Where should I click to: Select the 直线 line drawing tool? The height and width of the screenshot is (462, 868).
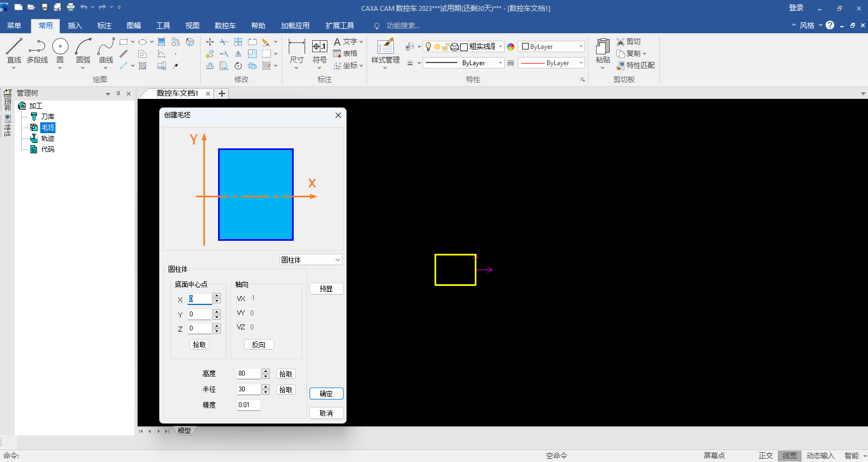click(14, 51)
